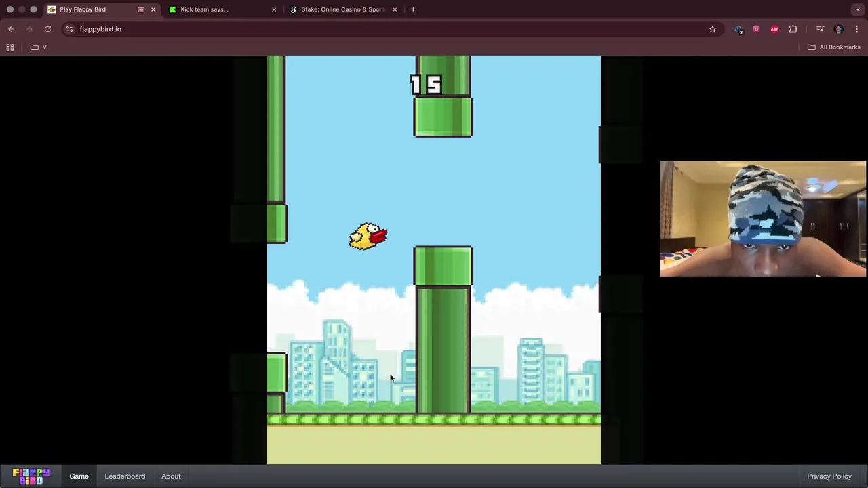Open the Extensions puzzle-piece menu
Viewport: 868px width, 488px height.
tap(793, 29)
